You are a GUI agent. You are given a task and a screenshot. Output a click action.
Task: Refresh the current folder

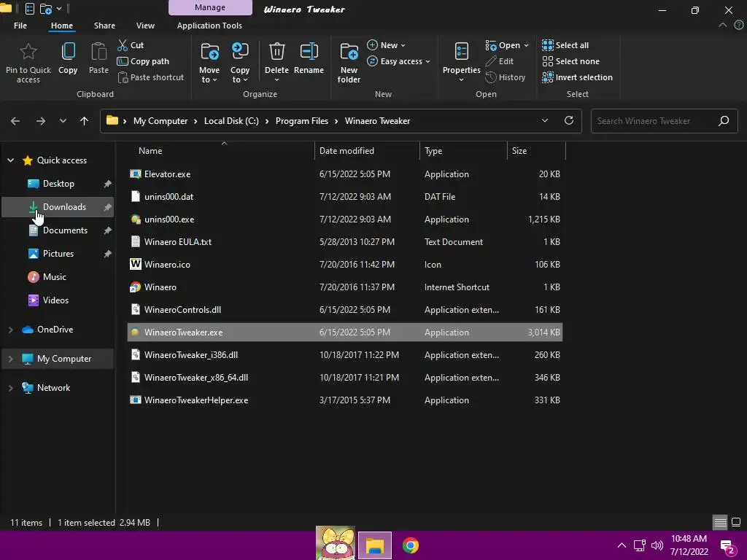click(569, 120)
